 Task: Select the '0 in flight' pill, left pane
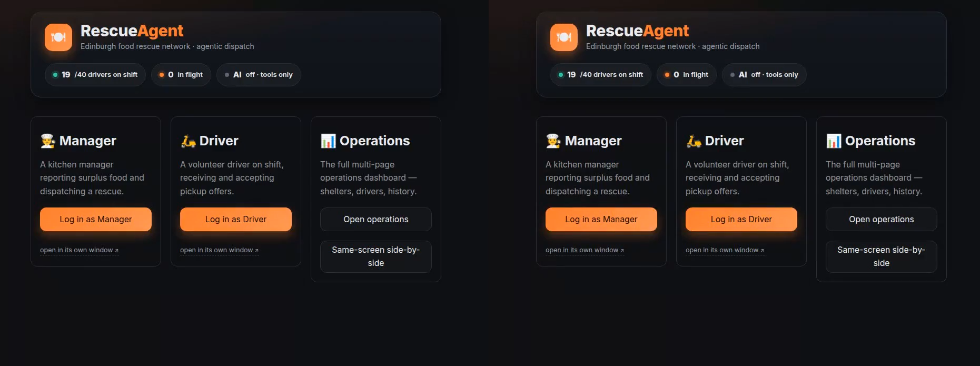181,75
